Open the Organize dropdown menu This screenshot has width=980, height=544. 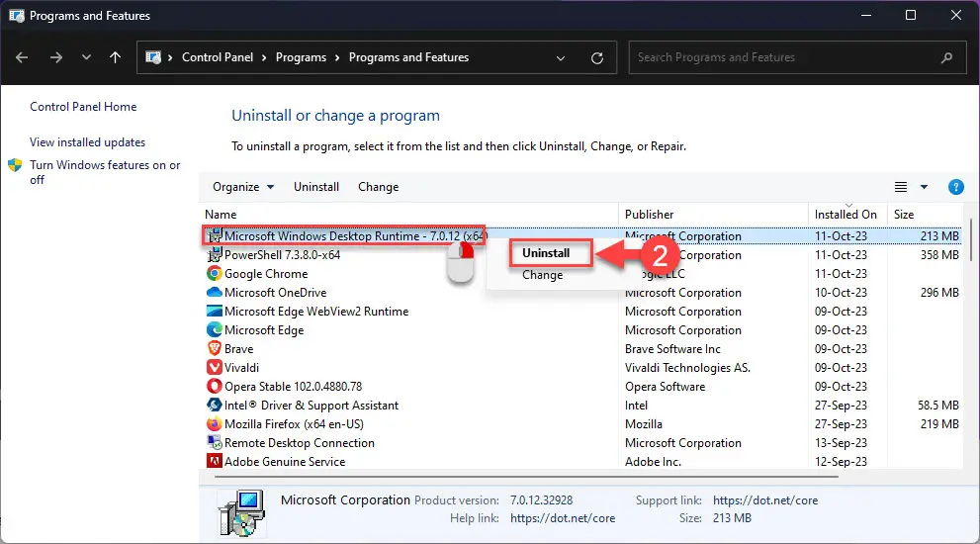[243, 187]
